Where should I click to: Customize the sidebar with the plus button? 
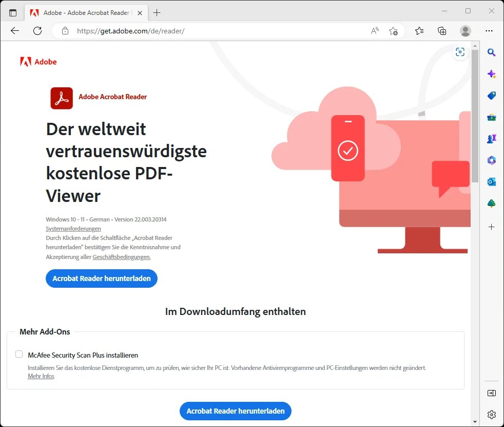coord(492,226)
